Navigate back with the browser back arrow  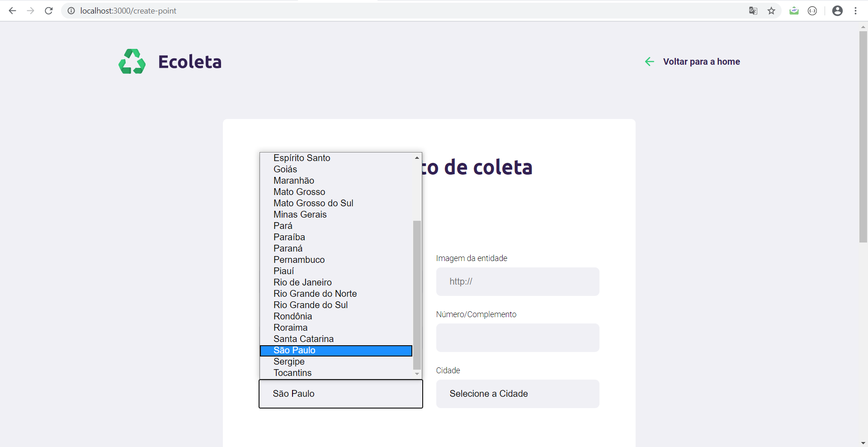tap(12, 10)
